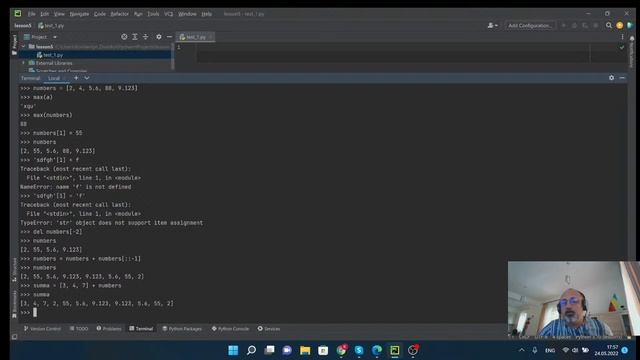Open the File menu
Image resolution: width=640 pixels, height=360 pixels.
(31, 14)
